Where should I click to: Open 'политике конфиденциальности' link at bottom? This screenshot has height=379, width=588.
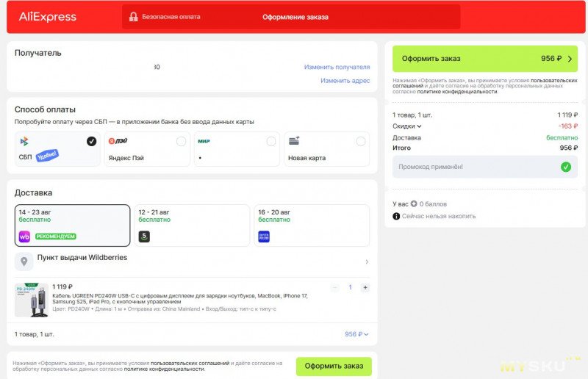(164, 369)
